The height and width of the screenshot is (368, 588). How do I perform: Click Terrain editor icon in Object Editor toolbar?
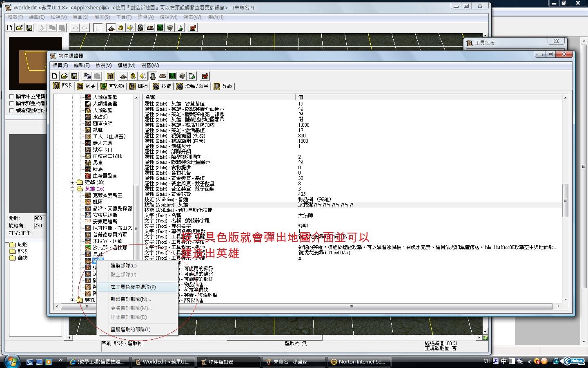click(123, 76)
